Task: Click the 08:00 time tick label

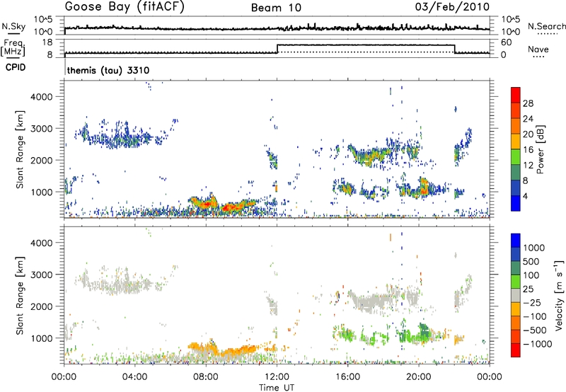Action: (206, 377)
